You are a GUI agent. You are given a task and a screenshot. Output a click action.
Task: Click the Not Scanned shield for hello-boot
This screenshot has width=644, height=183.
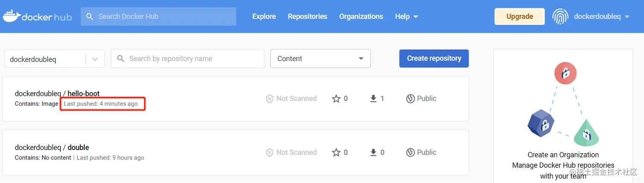coord(270,99)
